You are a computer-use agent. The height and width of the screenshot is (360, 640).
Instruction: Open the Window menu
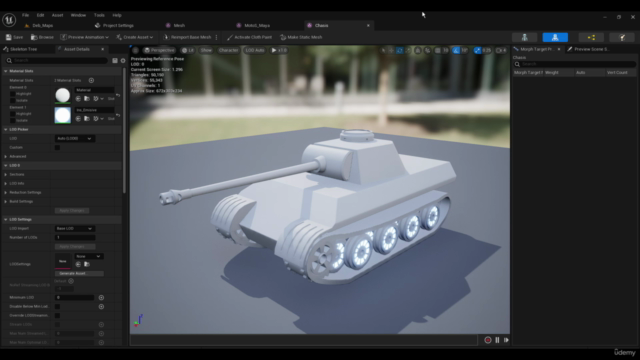click(x=78, y=15)
